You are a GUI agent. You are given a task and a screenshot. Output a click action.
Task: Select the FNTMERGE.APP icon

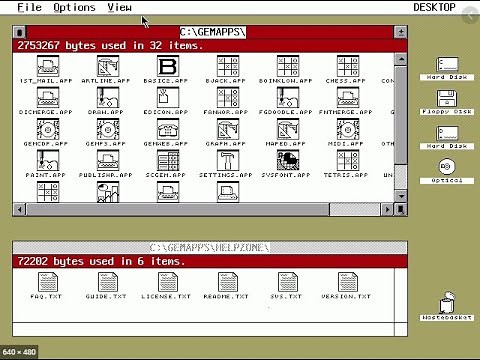[348, 98]
